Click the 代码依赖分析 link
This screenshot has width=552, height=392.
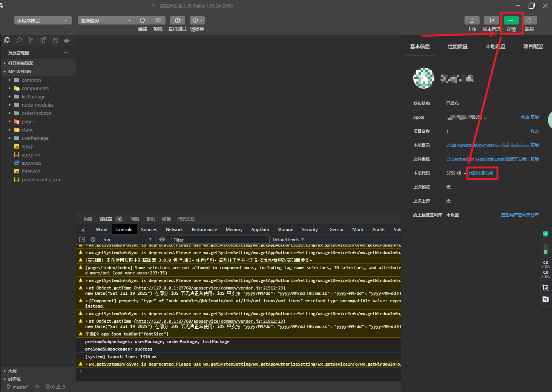(481, 173)
